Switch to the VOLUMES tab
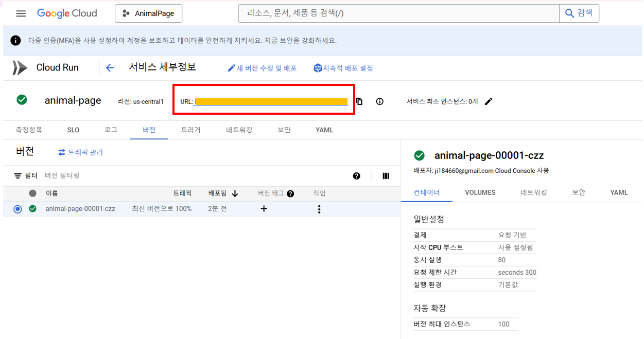Screen dimensions: 644x339 480,192
